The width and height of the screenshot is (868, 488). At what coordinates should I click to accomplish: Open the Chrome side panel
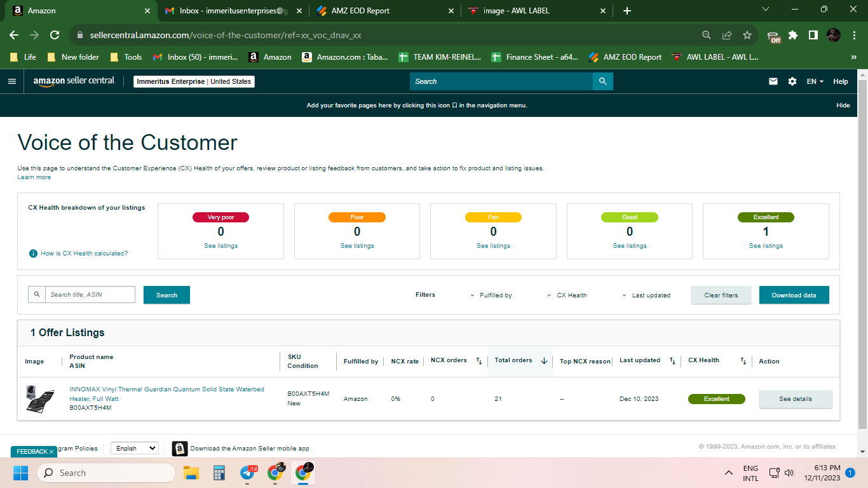tap(813, 36)
